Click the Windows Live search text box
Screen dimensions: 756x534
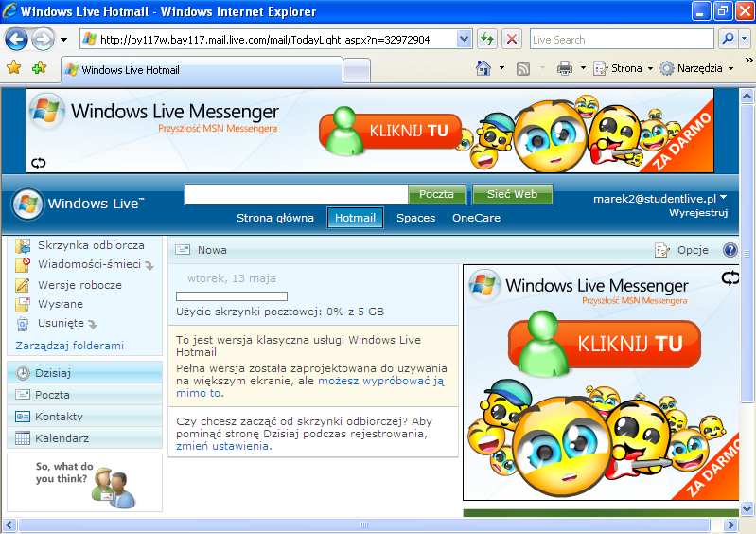(296, 194)
